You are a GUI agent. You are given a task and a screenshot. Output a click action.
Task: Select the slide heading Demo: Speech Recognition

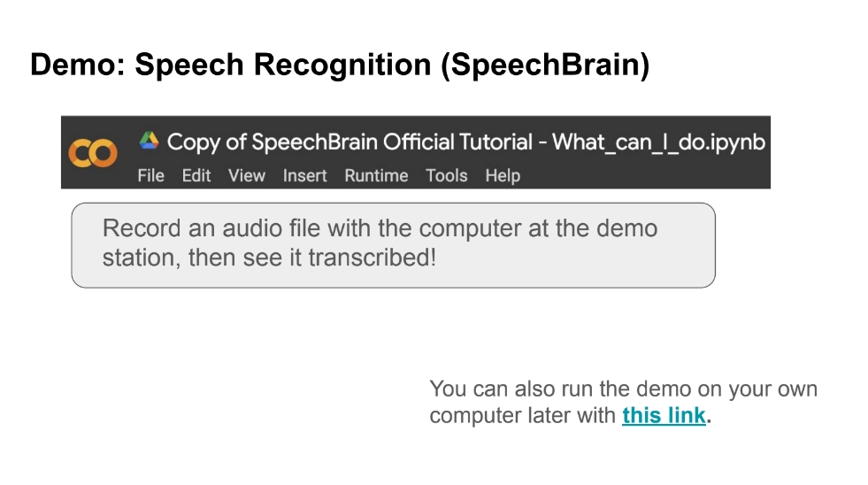[x=230, y=65]
